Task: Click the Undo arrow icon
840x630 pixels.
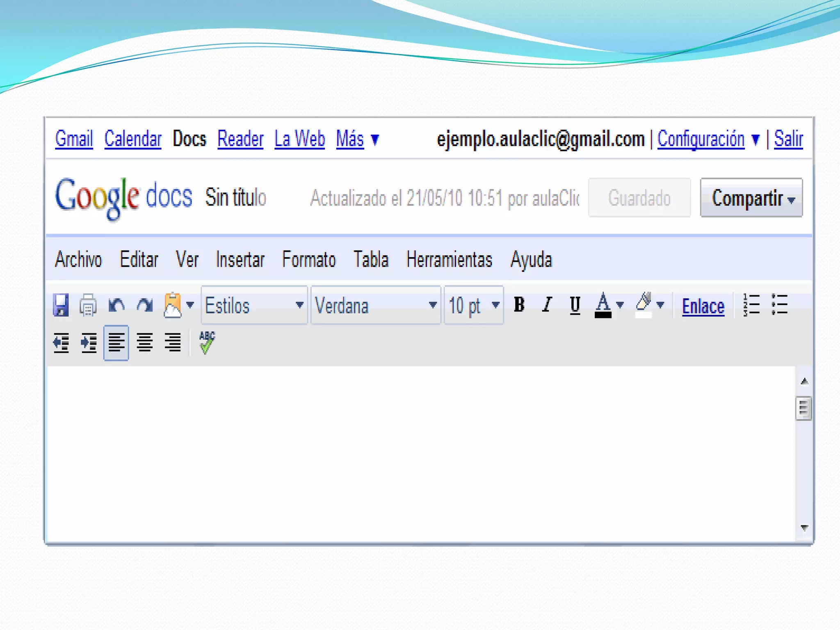Action: pos(116,305)
